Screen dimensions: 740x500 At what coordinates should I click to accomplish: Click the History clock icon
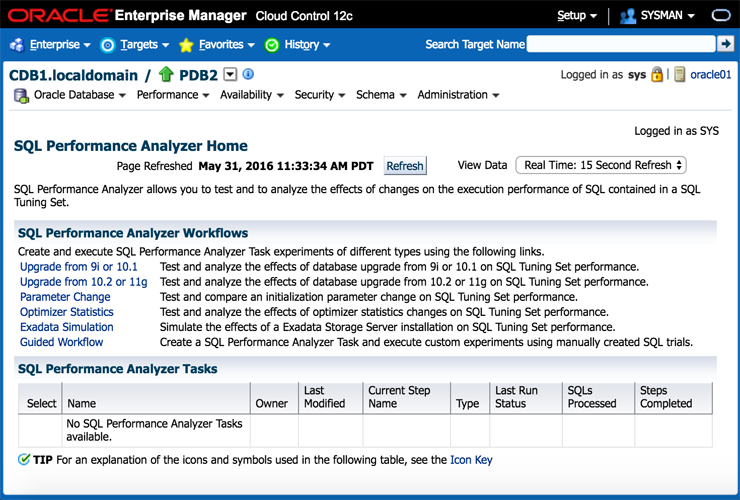coord(272,45)
